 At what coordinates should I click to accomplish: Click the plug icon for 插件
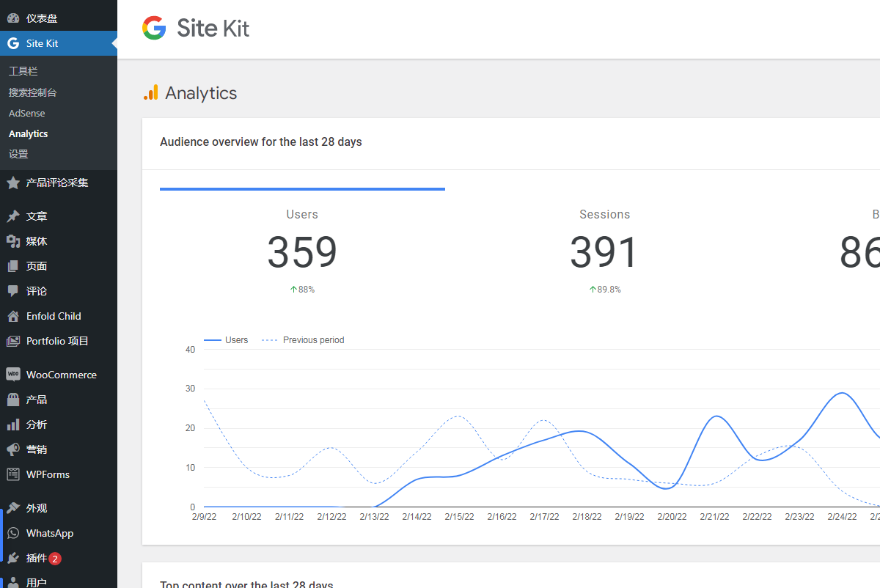(13, 558)
